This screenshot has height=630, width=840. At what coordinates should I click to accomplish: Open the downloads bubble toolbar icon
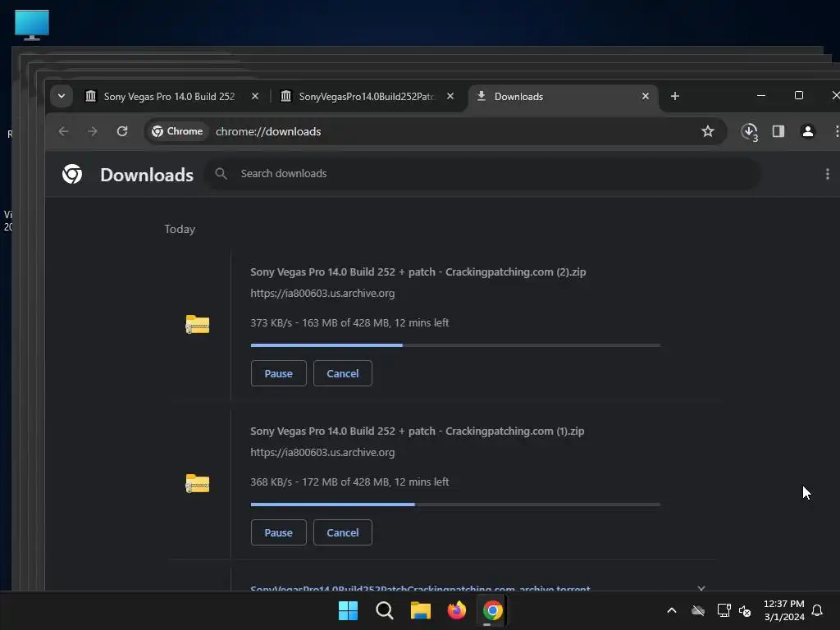[750, 132]
